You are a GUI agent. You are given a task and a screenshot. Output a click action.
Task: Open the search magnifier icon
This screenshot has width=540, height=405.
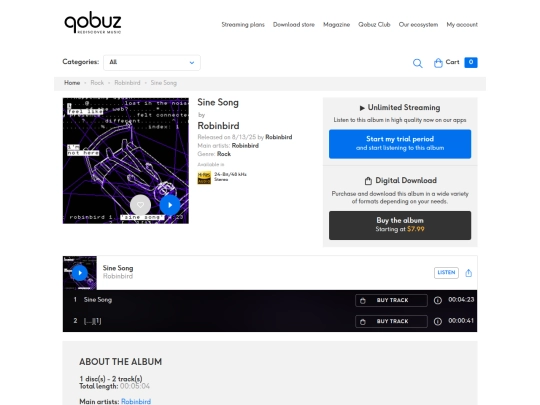coord(417,63)
